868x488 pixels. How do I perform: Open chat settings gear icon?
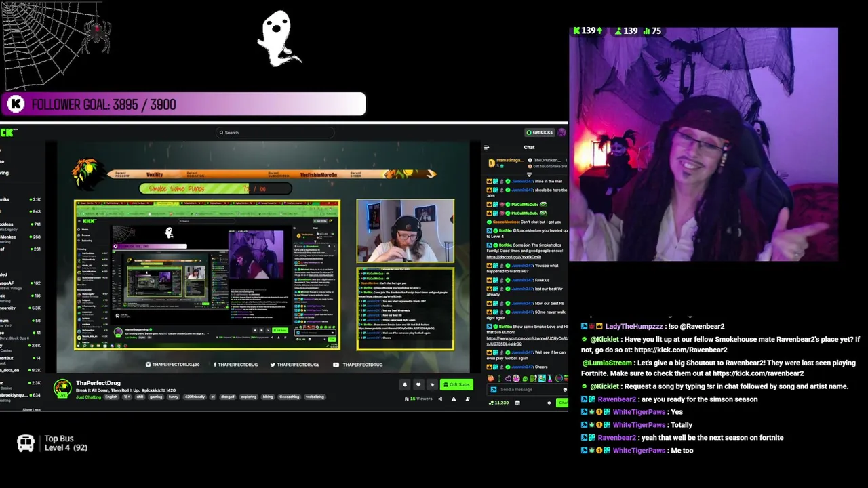[x=549, y=403]
